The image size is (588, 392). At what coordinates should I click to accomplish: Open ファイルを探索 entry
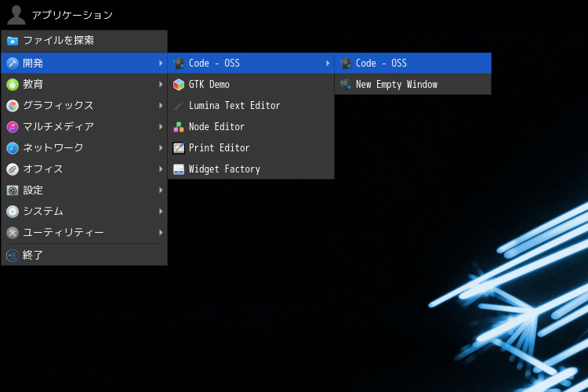(85, 41)
